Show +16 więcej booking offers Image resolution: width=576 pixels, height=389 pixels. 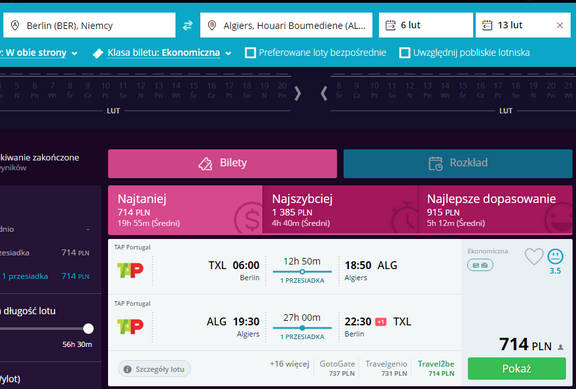289,364
